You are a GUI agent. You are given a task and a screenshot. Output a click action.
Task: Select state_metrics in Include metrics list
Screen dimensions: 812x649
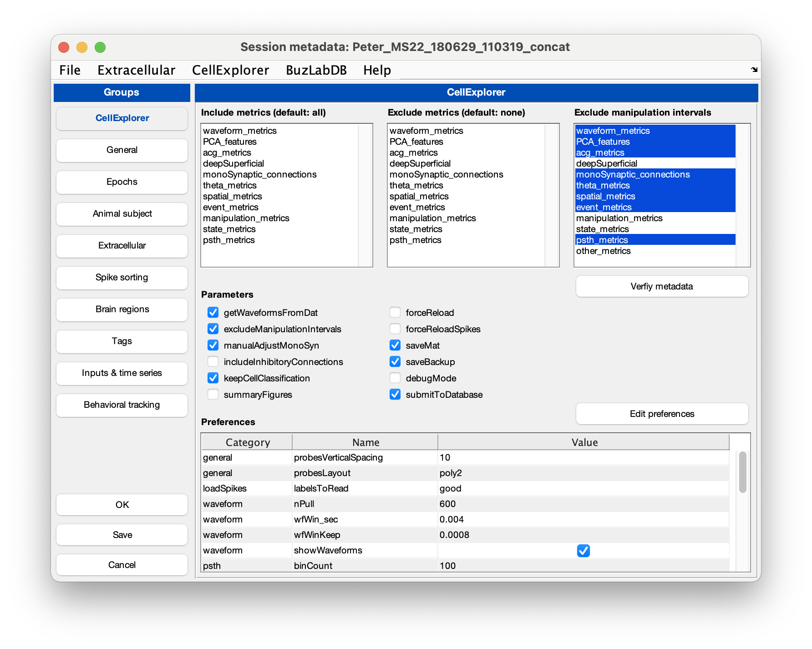(280, 229)
